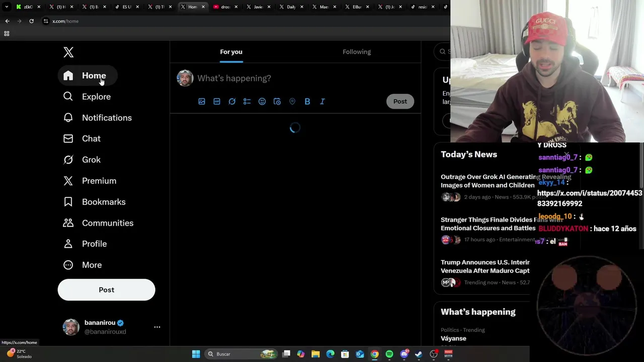Open the browser apps grid icon

(x=7, y=34)
